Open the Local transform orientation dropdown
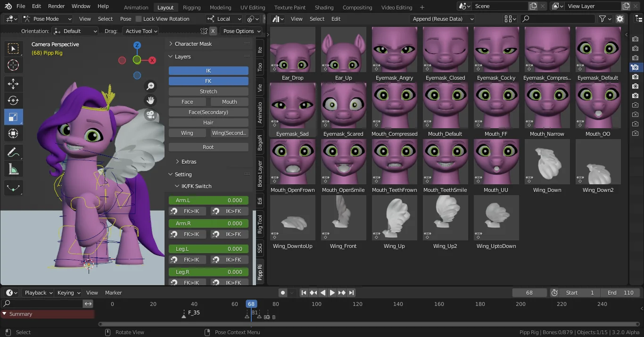 pos(224,18)
